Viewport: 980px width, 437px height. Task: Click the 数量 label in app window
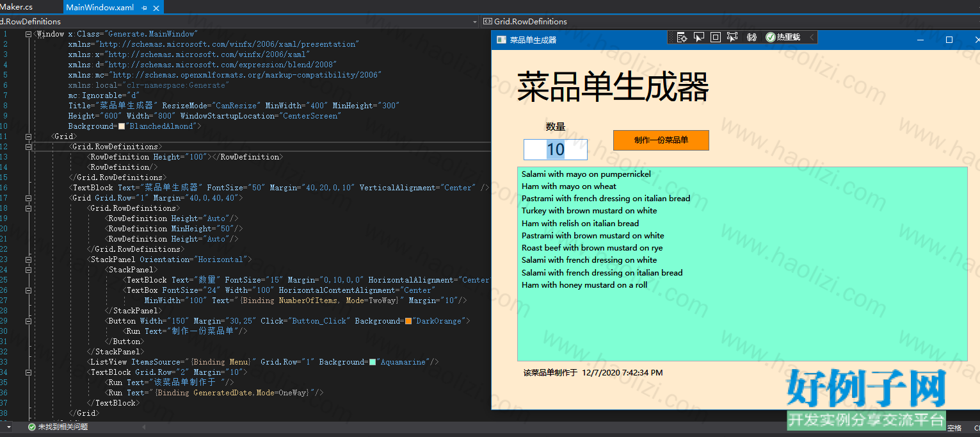coord(556,127)
